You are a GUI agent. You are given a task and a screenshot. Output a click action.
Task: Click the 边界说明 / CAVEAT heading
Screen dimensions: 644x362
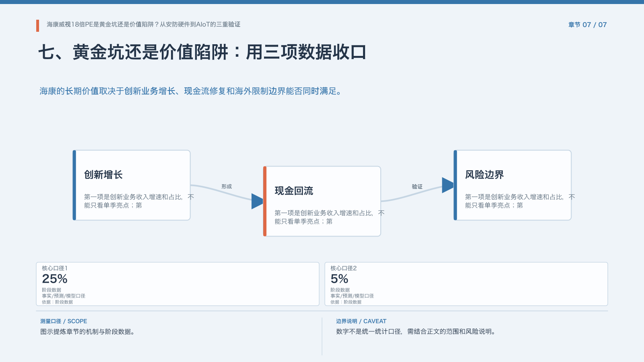tap(361, 321)
